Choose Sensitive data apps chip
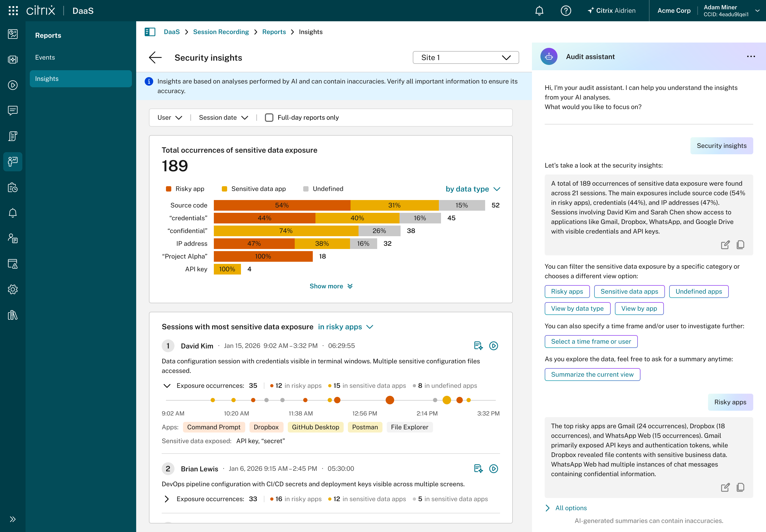Image resolution: width=766 pixels, height=532 pixels. [x=629, y=291]
